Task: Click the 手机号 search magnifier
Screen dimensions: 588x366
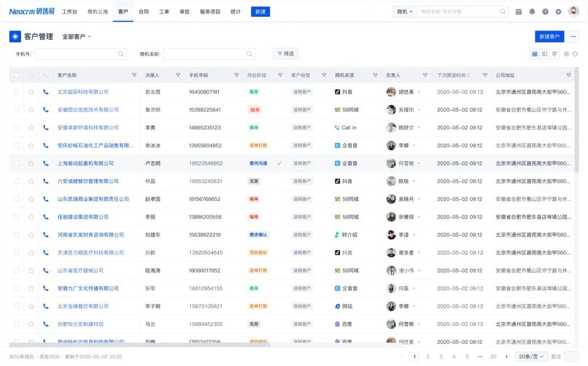Action: (121, 54)
